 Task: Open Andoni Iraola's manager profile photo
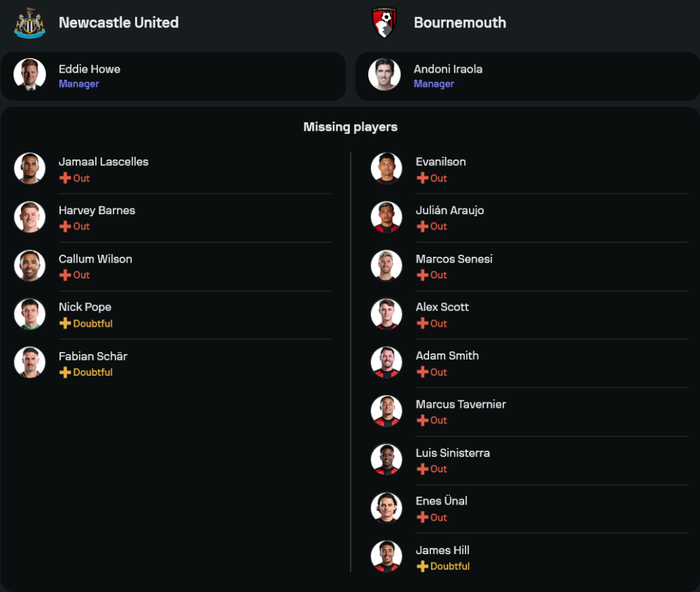coord(384,75)
